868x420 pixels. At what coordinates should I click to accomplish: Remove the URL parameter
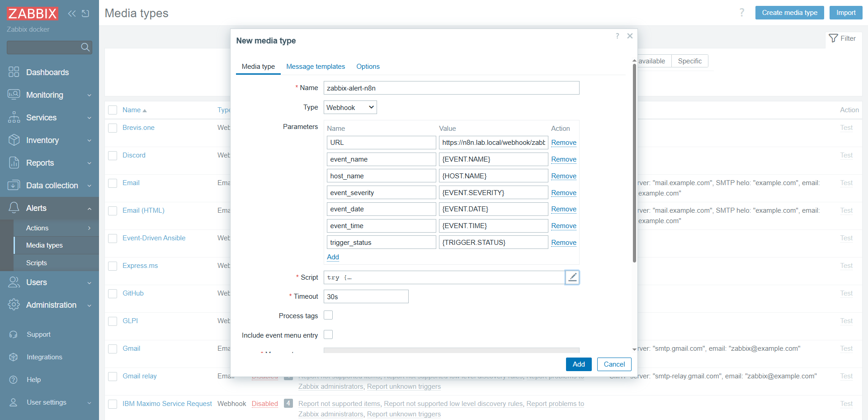[x=564, y=143]
